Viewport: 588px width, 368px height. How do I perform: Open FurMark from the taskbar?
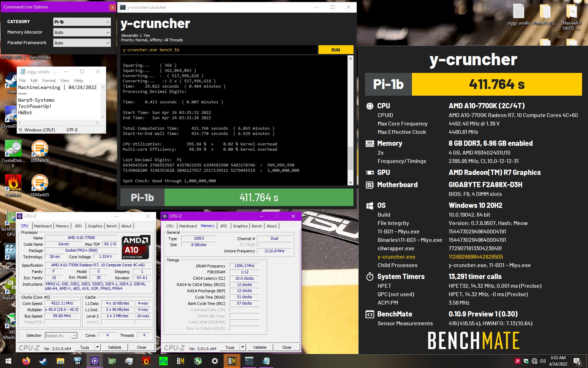pos(146,361)
